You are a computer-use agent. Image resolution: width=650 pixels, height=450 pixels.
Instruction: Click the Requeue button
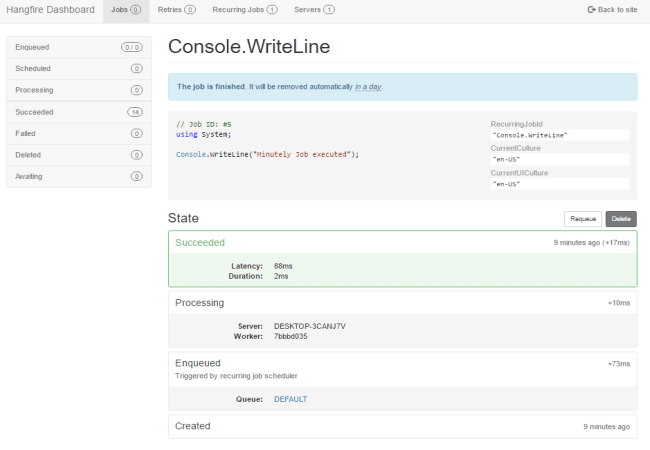point(582,219)
